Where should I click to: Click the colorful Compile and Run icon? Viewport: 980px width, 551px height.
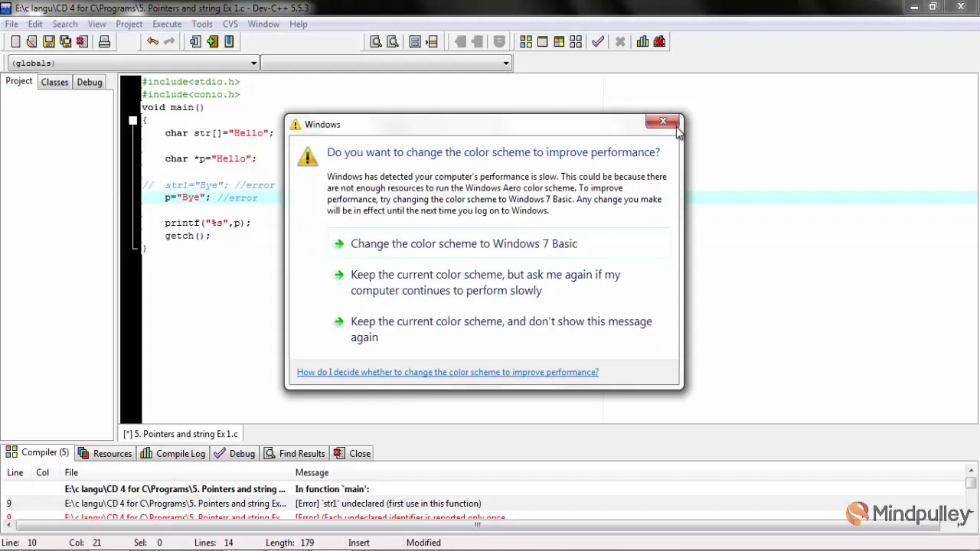click(559, 41)
